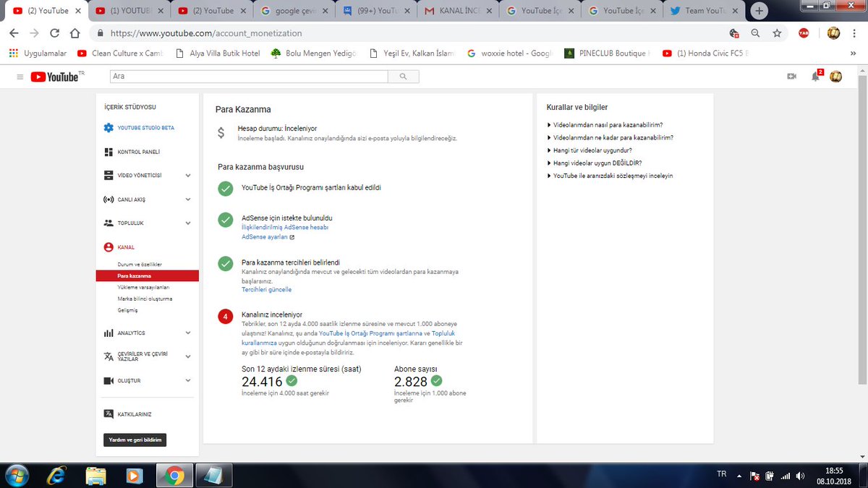This screenshot has width=868, height=488.
Task: Open media player from taskbar
Action: click(135, 475)
